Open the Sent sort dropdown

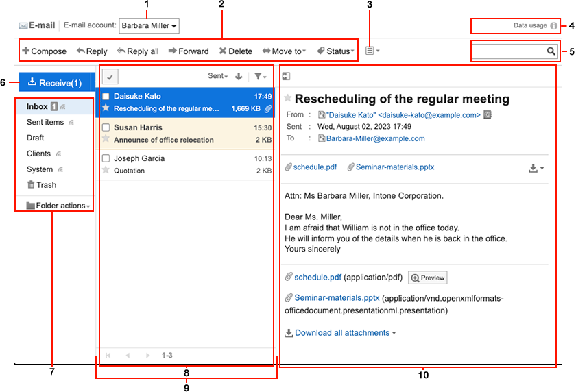tap(218, 76)
